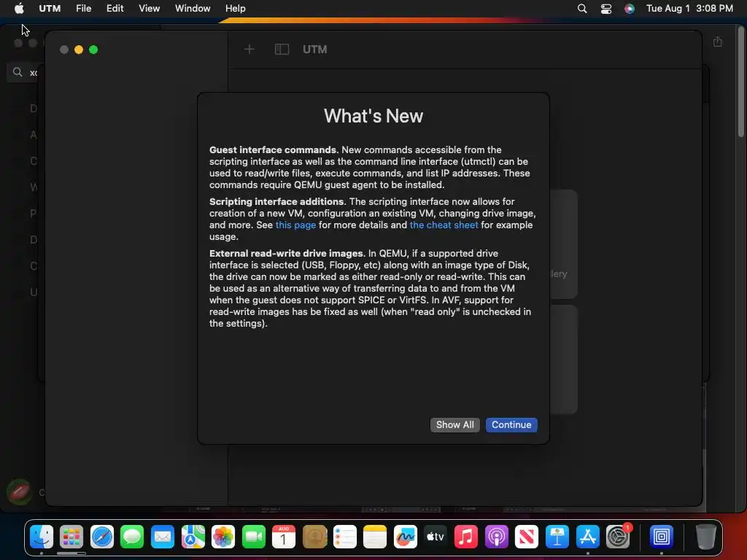Open the View menu
Viewport: 747px width, 560px height.
pyautogui.click(x=149, y=8)
